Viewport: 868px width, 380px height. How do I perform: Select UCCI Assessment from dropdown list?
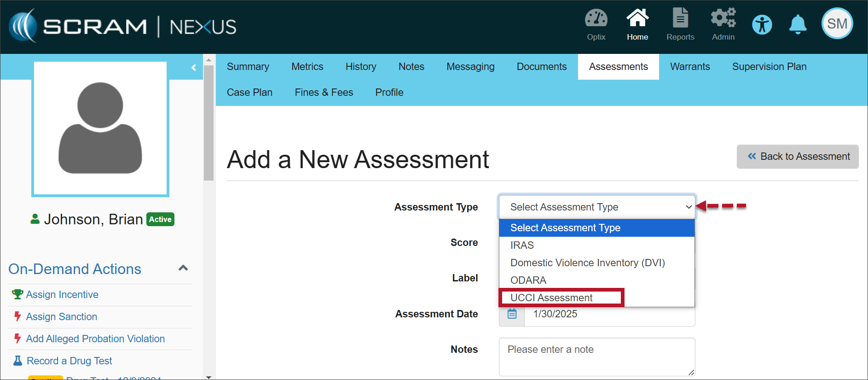coord(551,298)
